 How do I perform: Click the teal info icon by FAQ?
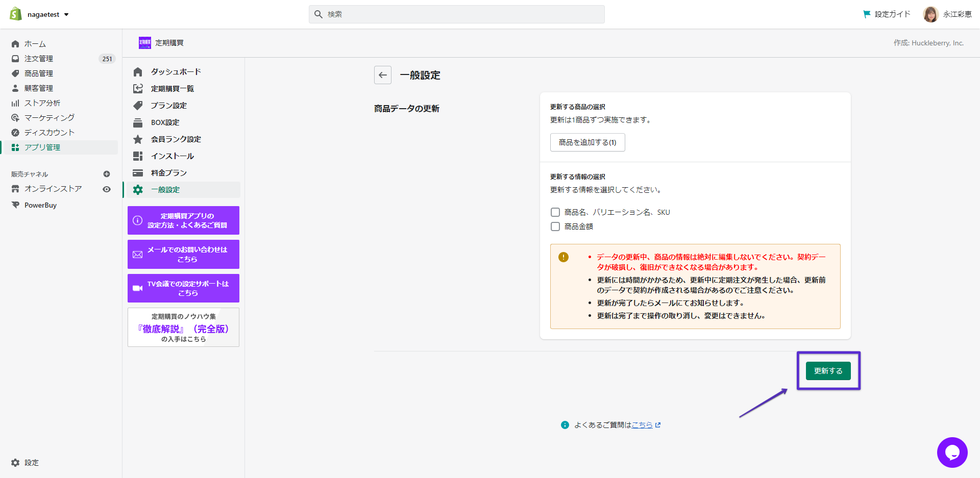(x=565, y=425)
